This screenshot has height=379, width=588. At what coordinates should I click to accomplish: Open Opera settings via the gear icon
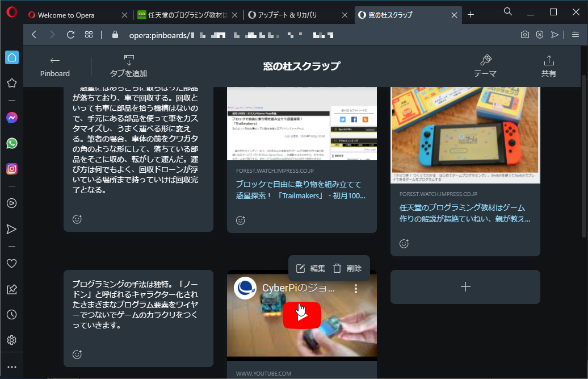pos(12,340)
